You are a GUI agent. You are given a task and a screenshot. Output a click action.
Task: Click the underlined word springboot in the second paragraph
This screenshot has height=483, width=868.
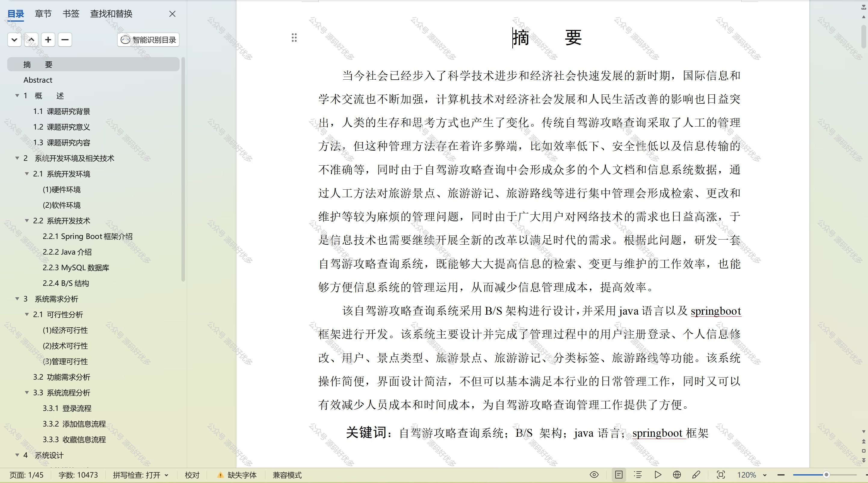716,311
